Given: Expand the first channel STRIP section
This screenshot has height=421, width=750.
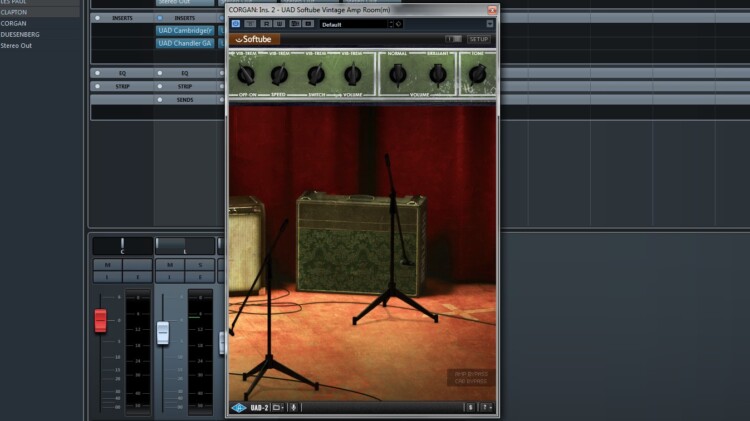Looking at the screenshot, I should (x=122, y=87).
